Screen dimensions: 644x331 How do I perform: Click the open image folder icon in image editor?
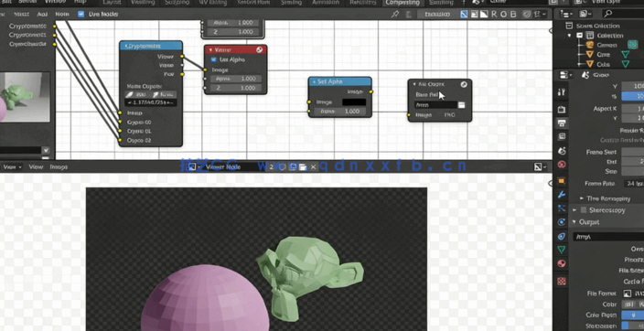click(x=303, y=166)
